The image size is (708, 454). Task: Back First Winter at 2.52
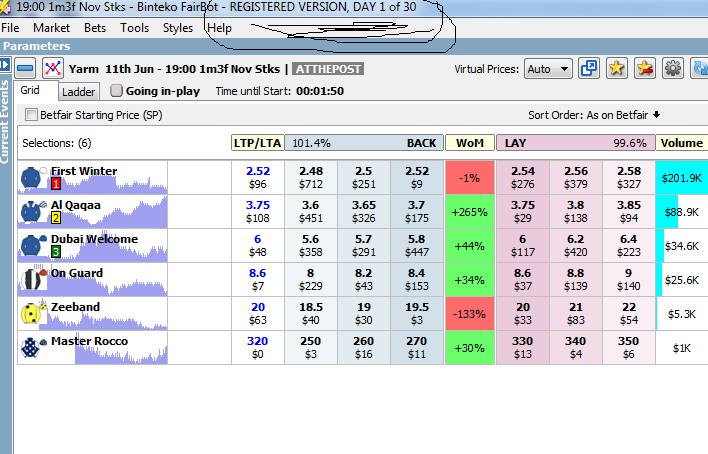coord(417,178)
